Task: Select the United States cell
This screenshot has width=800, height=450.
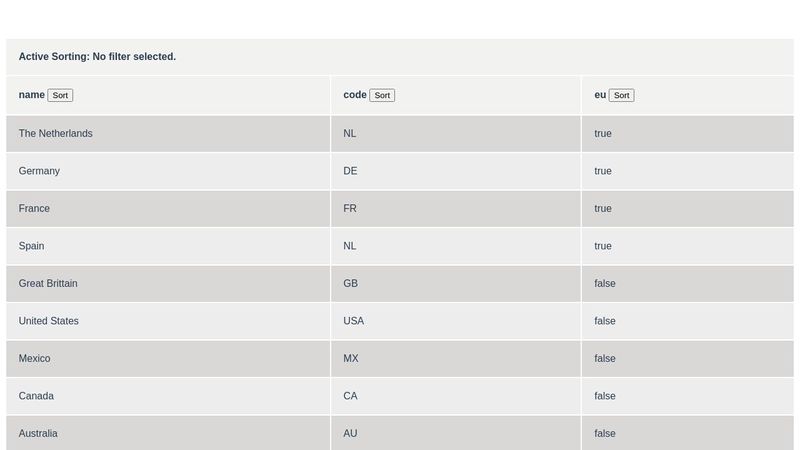Action: click(49, 321)
